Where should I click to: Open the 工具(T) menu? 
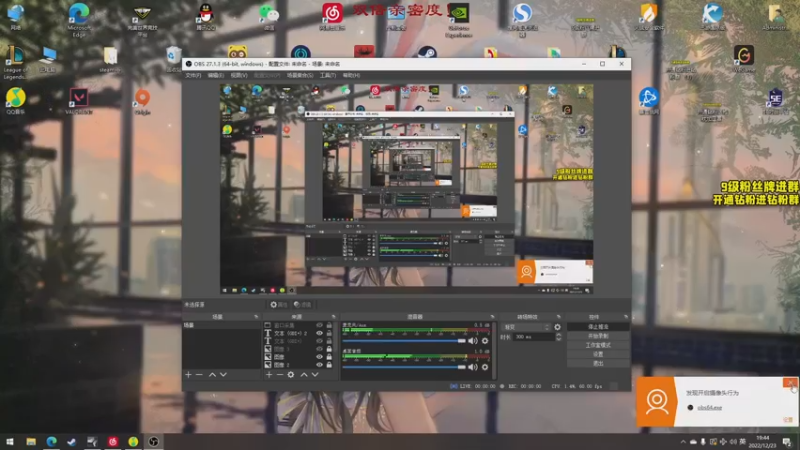(328, 76)
